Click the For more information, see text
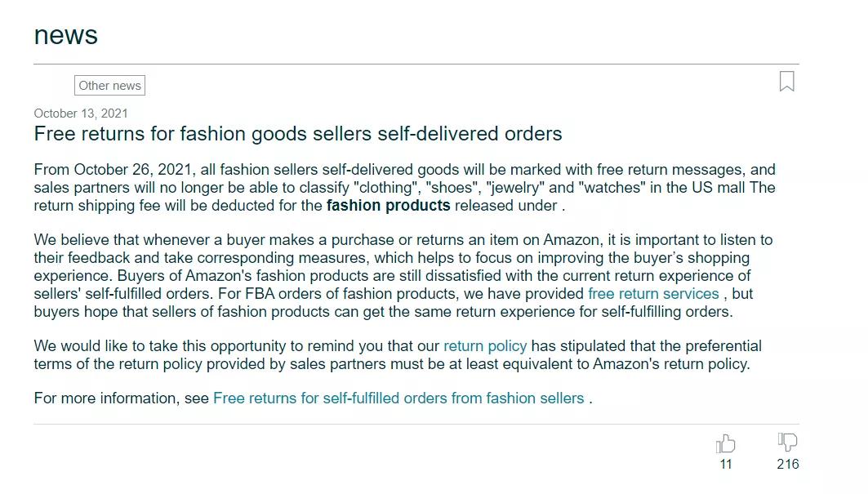868x494 pixels. 121,398
